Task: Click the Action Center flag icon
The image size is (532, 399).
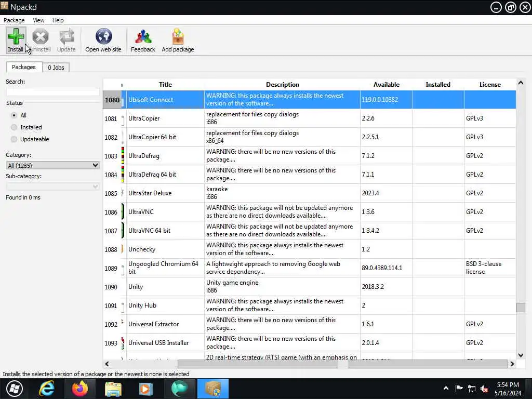Action: 459,389
